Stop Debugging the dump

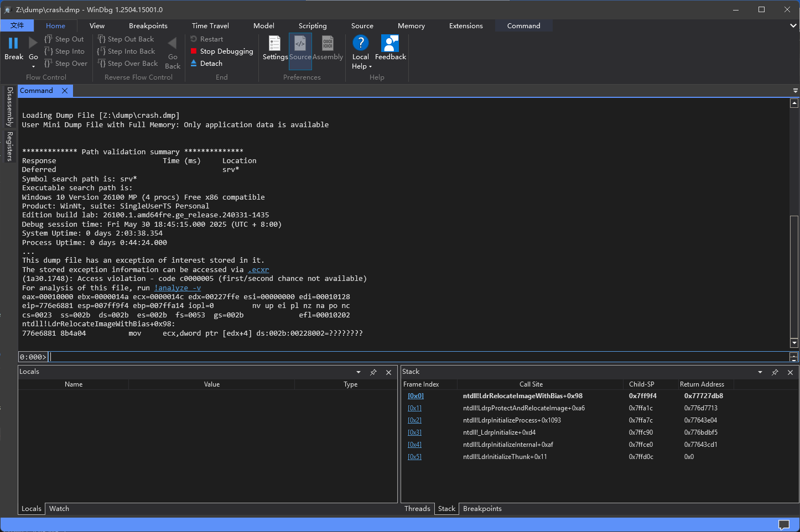coord(222,51)
